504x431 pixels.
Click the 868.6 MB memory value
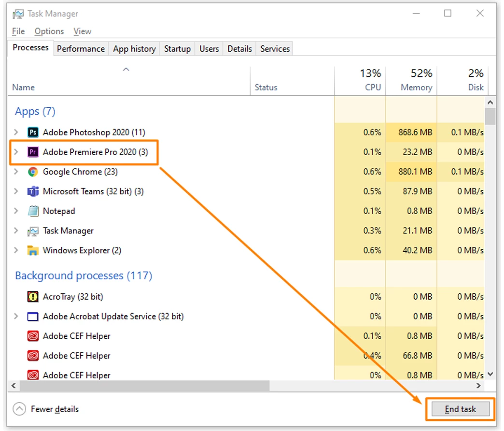click(x=415, y=132)
